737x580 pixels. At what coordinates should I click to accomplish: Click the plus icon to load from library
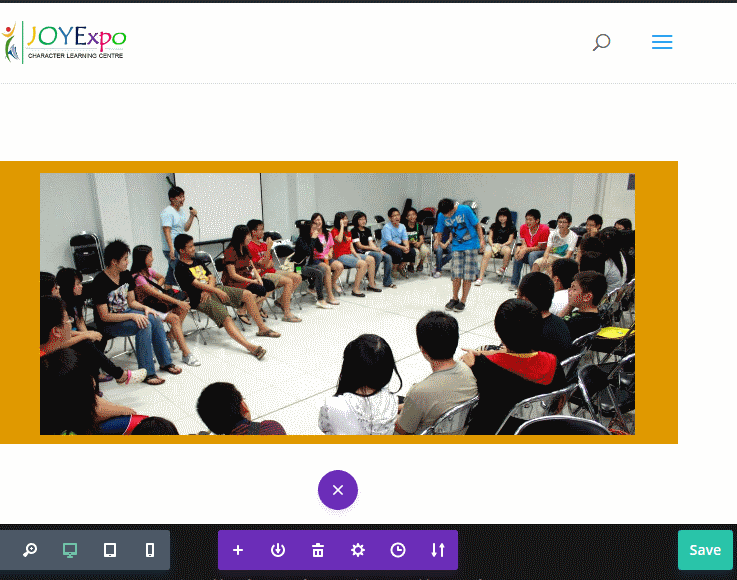click(238, 550)
